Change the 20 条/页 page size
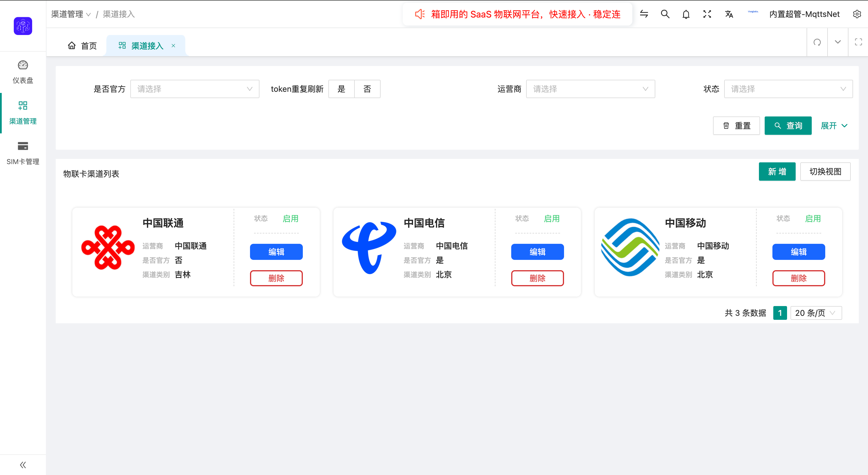The height and width of the screenshot is (475, 868). point(816,313)
